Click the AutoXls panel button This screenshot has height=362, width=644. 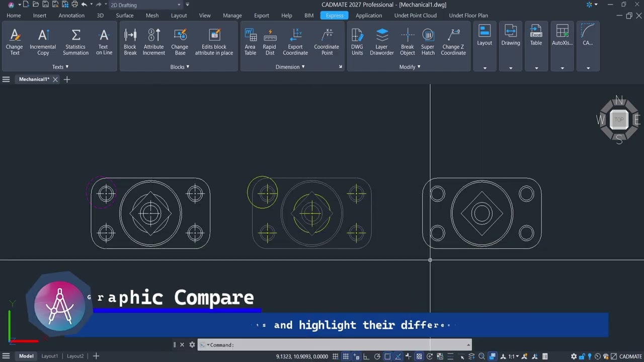[x=562, y=46]
